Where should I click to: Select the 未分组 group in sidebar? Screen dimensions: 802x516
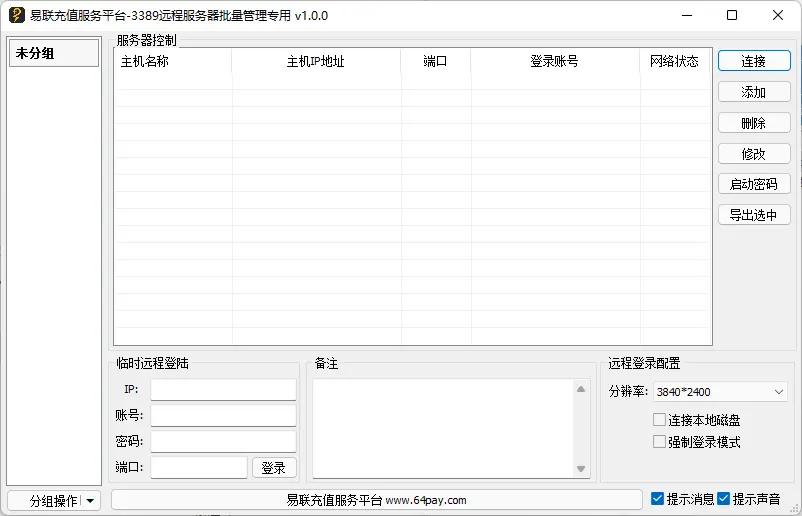click(54, 53)
